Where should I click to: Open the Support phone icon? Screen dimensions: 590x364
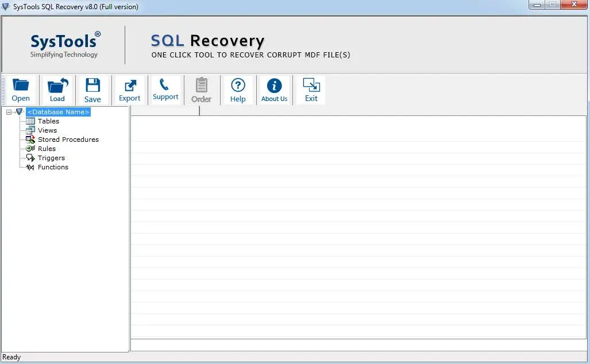click(x=165, y=90)
